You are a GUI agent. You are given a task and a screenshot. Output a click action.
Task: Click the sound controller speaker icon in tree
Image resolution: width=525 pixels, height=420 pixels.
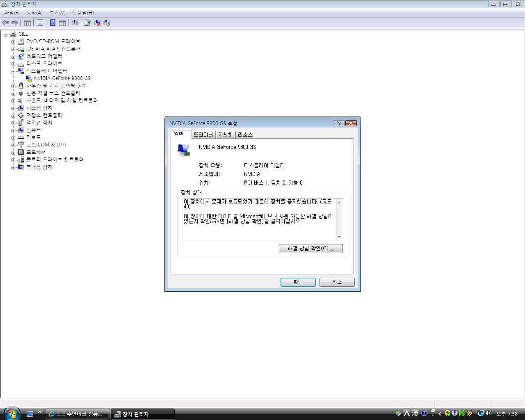click(21, 100)
